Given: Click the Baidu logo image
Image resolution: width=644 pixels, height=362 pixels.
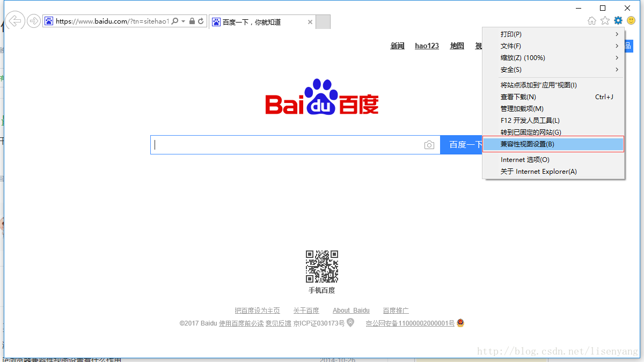Looking at the screenshot, I should point(322,97).
